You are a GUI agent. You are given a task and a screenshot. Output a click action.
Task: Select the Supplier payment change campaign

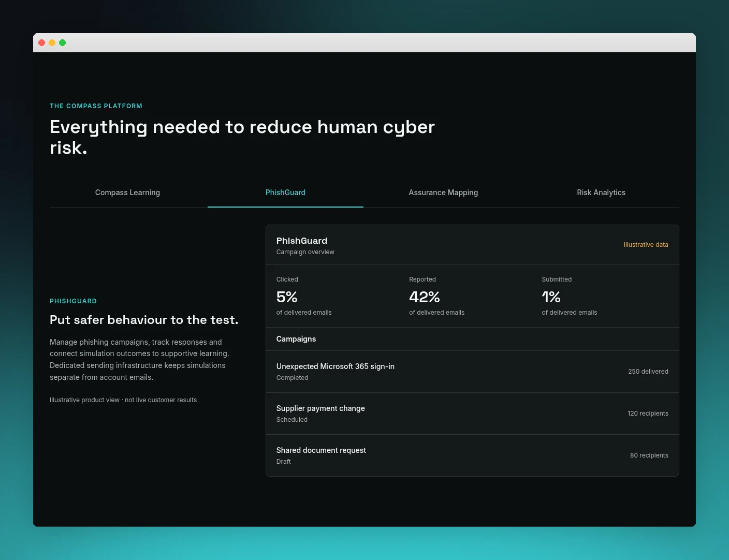coord(472,414)
